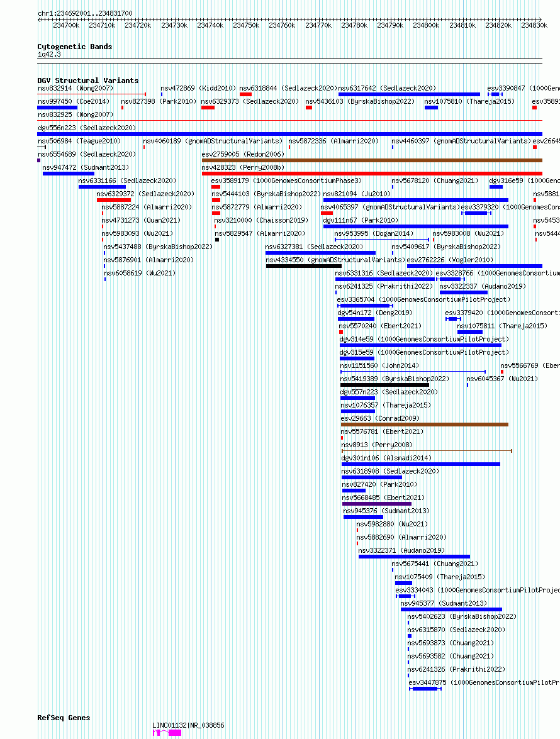Select nsv6331316 (Sedlazeck2020) label
The height and width of the screenshot is (739, 560).
tap(384, 273)
